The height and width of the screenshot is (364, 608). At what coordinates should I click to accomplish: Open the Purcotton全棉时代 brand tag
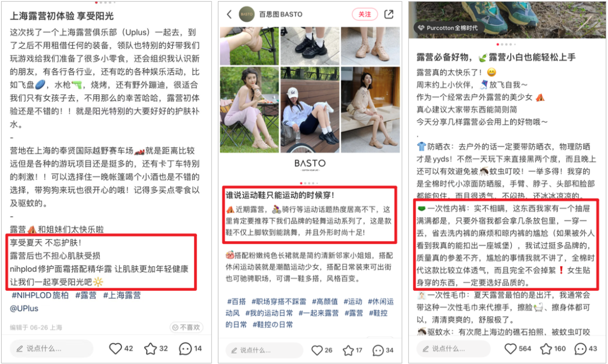coord(448,28)
